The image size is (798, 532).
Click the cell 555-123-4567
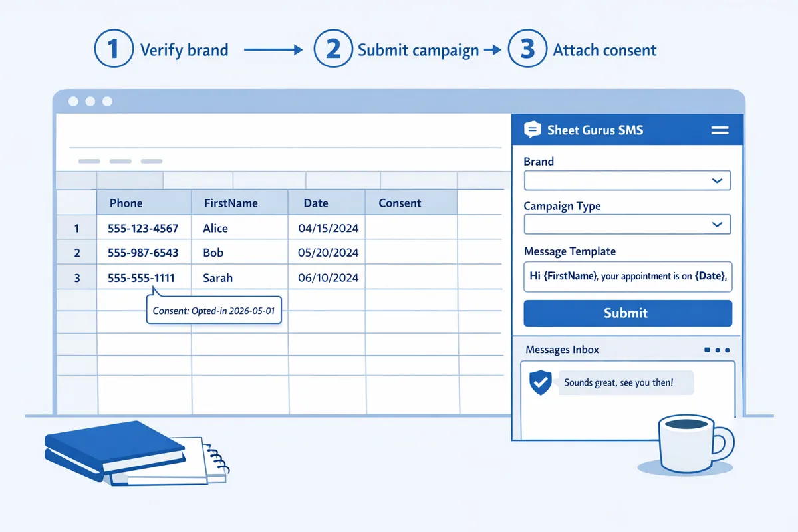click(144, 228)
